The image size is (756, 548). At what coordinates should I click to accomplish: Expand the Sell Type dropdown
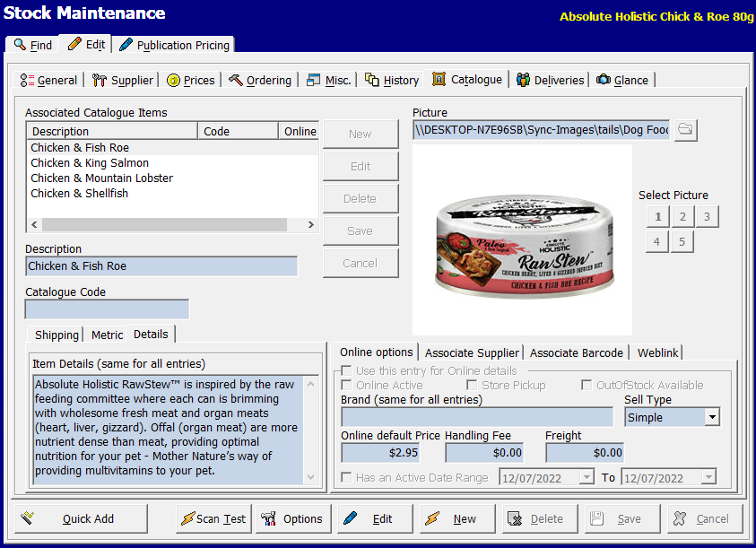pyautogui.click(x=711, y=417)
